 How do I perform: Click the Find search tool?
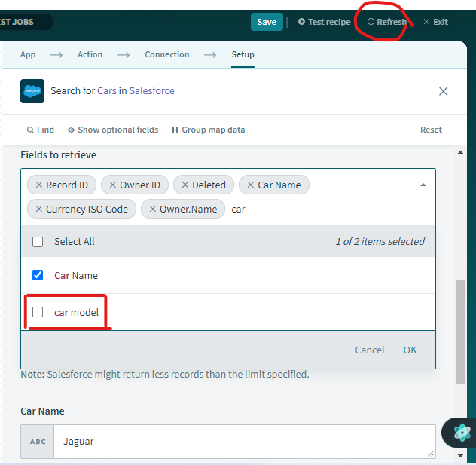[41, 130]
